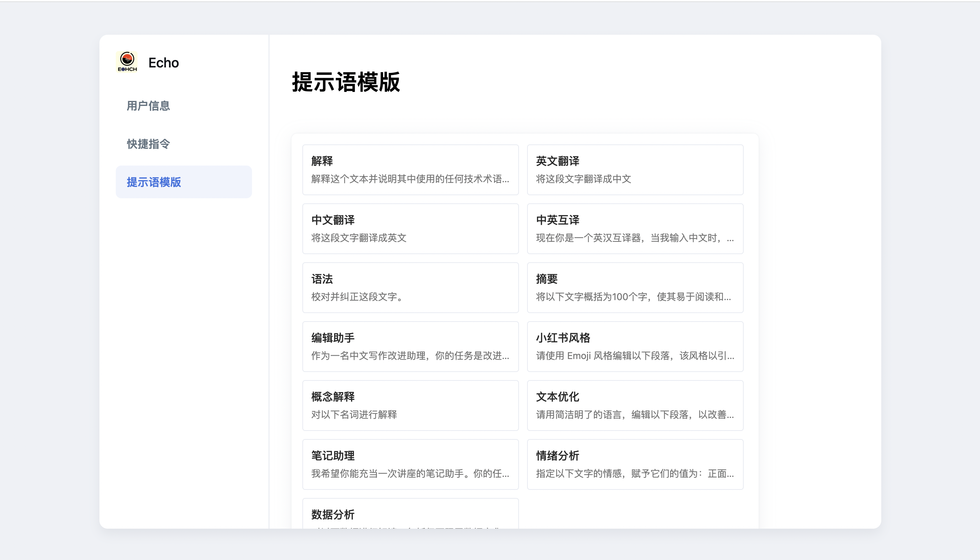The width and height of the screenshot is (980, 560).
Task: Click the 概念解释 template card
Action: coord(410,405)
